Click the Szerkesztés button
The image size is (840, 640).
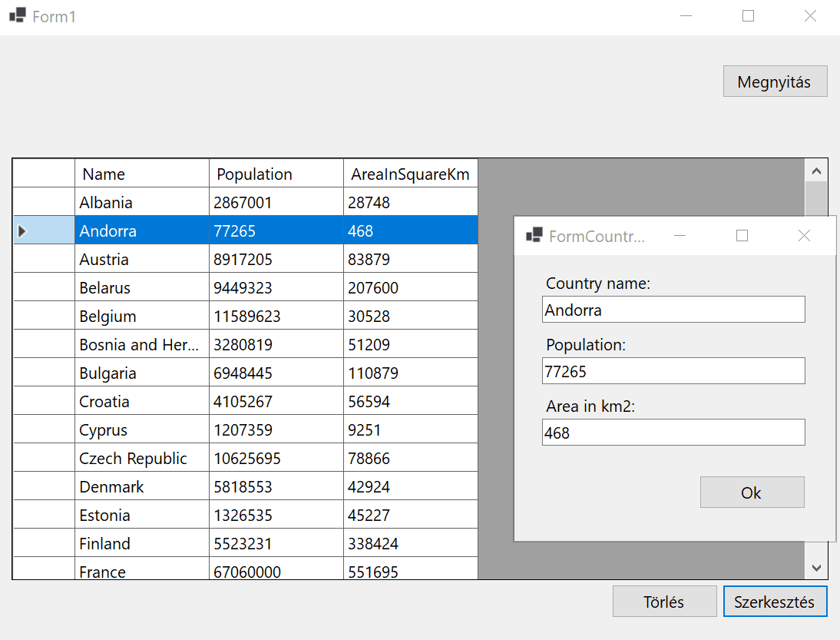point(775,602)
